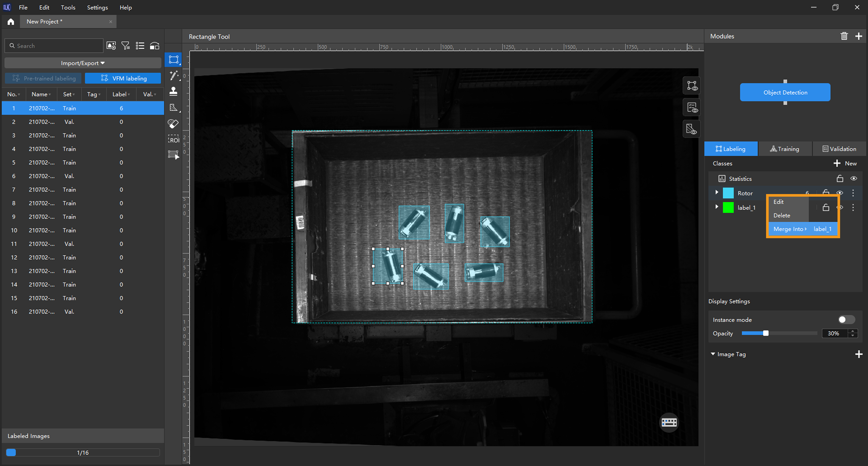Choose Delete from the context menu
This screenshot has width=868, height=466.
(782, 215)
